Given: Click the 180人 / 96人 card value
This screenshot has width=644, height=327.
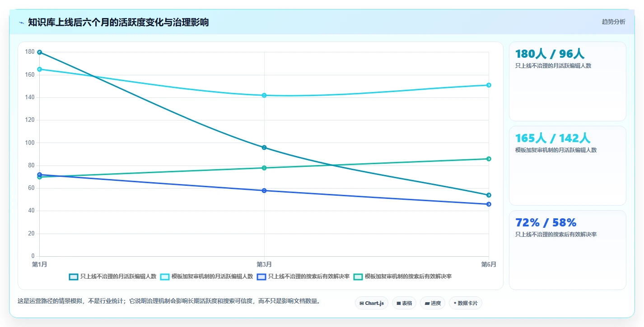Looking at the screenshot, I should 550,54.
